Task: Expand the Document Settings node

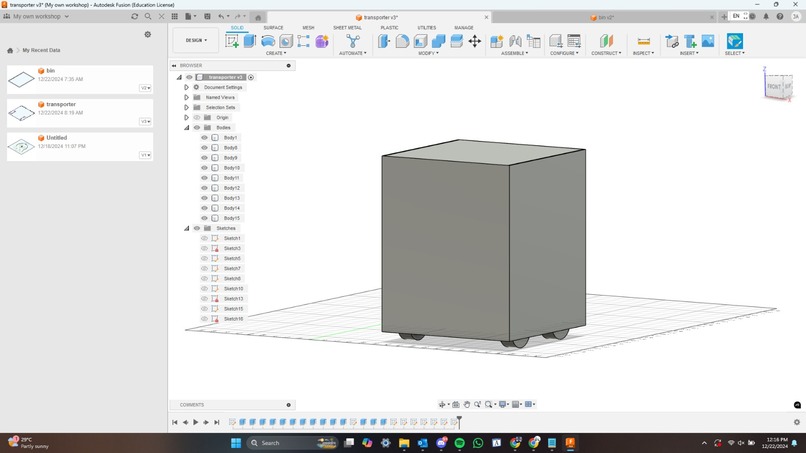Action: (x=187, y=87)
